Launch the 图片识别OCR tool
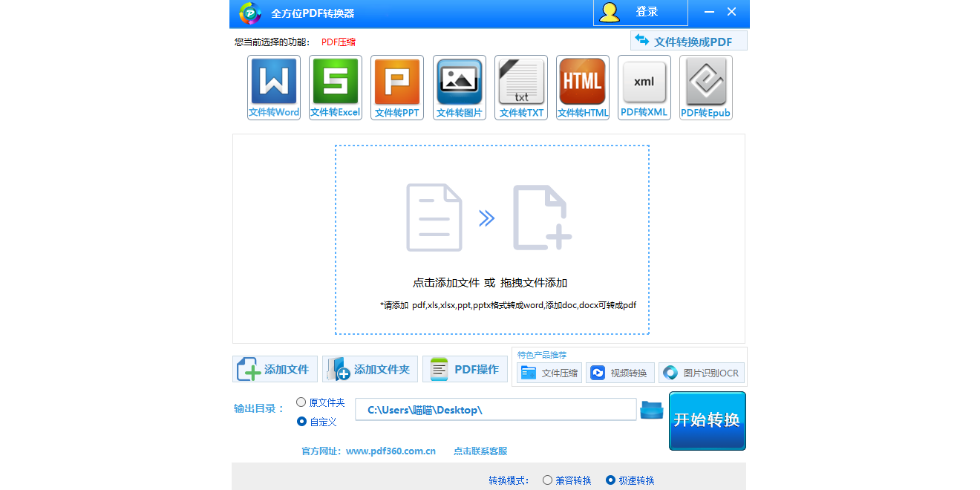Viewport: 980px width, 490px height. 701,373
